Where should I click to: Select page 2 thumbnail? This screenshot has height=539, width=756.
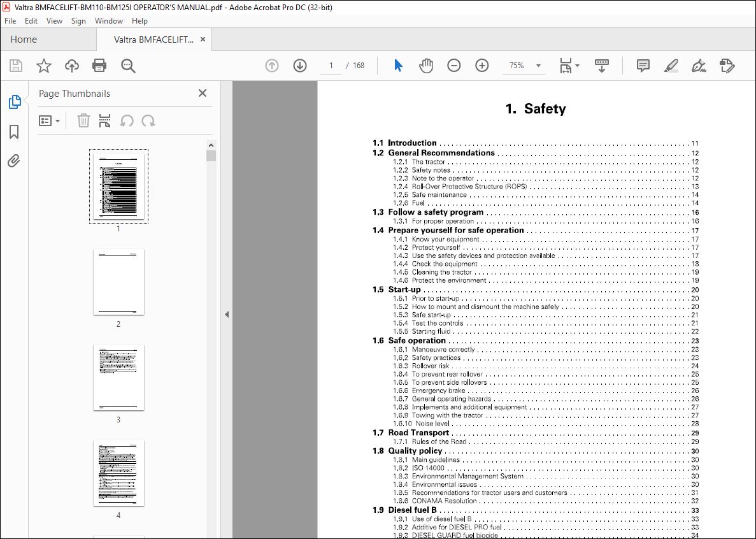click(x=118, y=282)
